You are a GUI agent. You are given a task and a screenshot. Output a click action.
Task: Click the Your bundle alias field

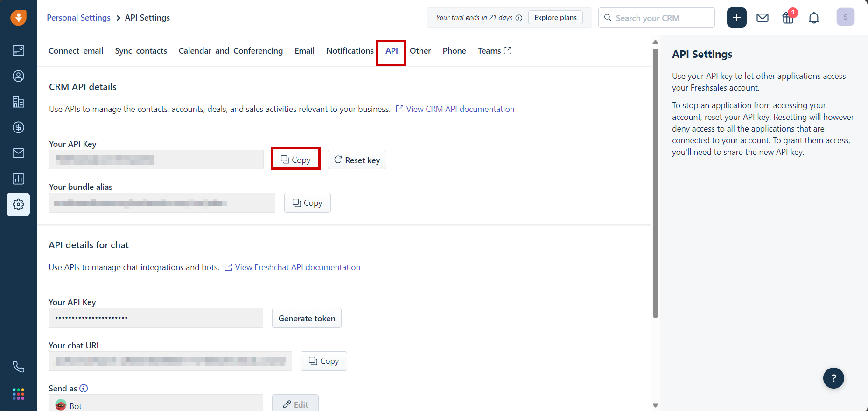(162, 203)
